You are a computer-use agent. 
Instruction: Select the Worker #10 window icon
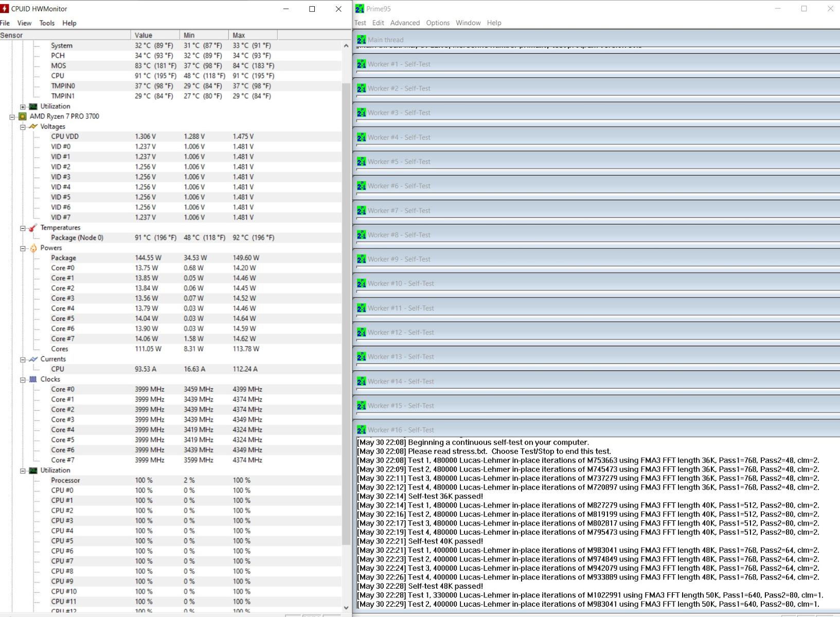pyautogui.click(x=362, y=283)
